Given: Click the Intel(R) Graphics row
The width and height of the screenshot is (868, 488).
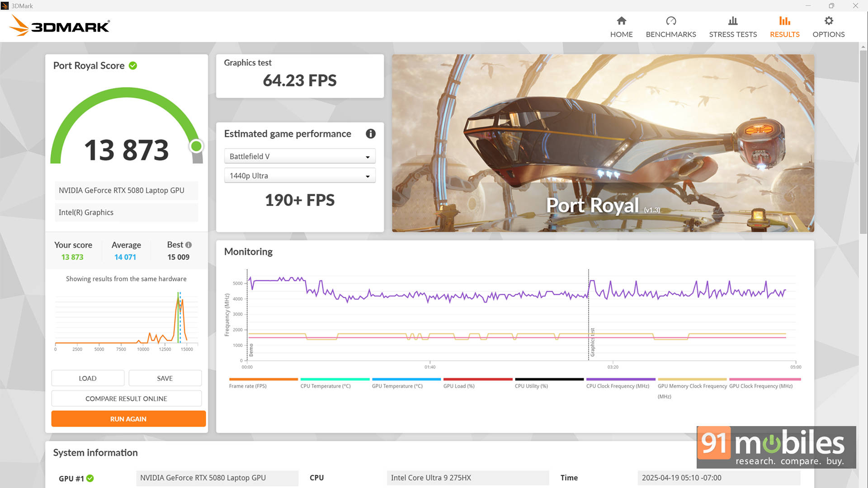Looking at the screenshot, I should (127, 212).
